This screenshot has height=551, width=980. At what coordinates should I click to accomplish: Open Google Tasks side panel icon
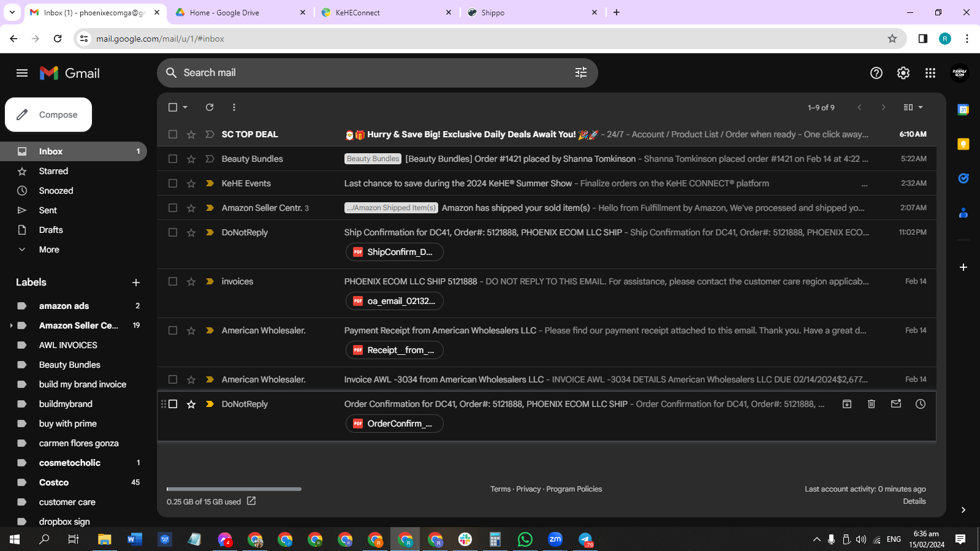[x=963, y=178]
